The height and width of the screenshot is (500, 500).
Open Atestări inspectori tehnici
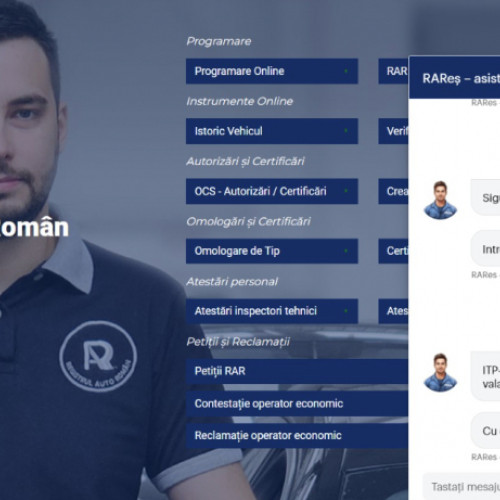(272, 311)
